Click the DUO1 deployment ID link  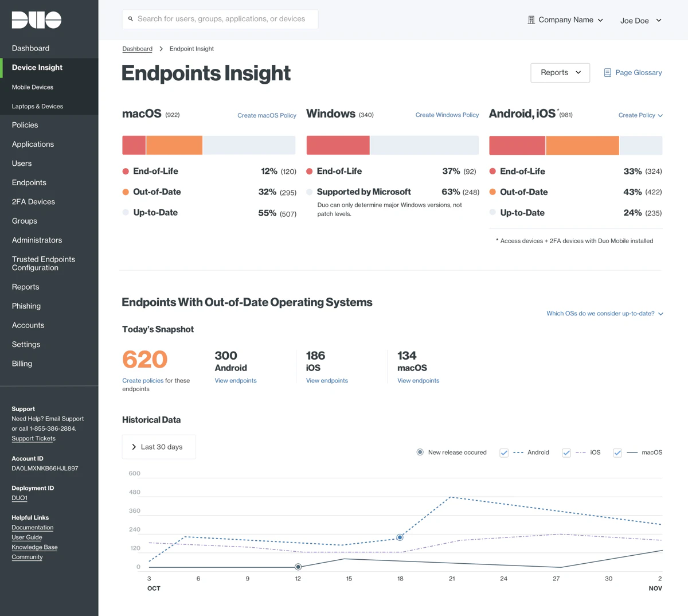coord(19,498)
